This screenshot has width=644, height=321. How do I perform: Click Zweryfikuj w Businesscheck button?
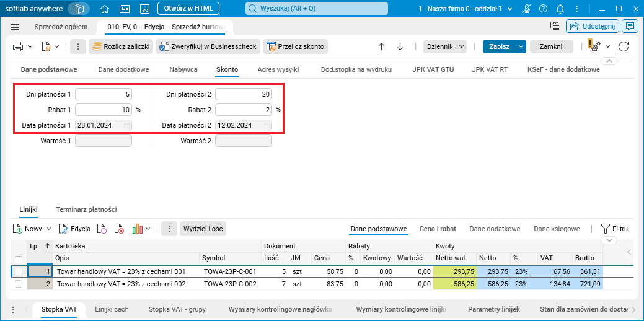coord(208,47)
